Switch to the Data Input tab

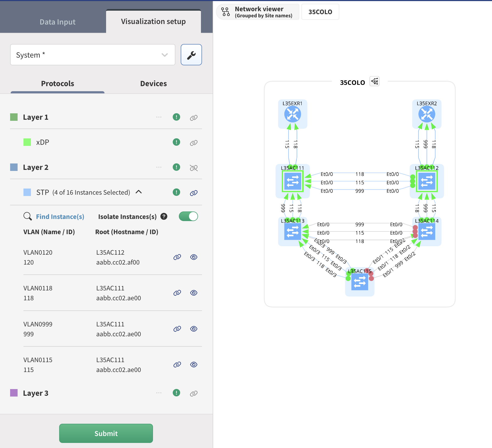coord(58,22)
